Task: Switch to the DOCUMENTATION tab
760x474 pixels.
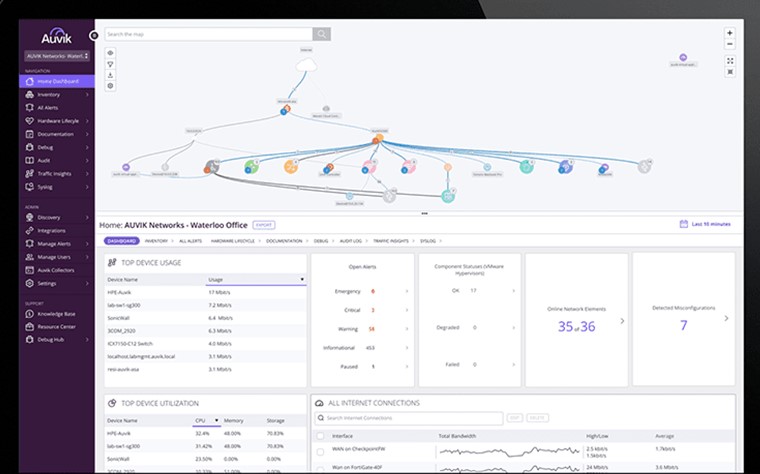Action: coord(284,241)
